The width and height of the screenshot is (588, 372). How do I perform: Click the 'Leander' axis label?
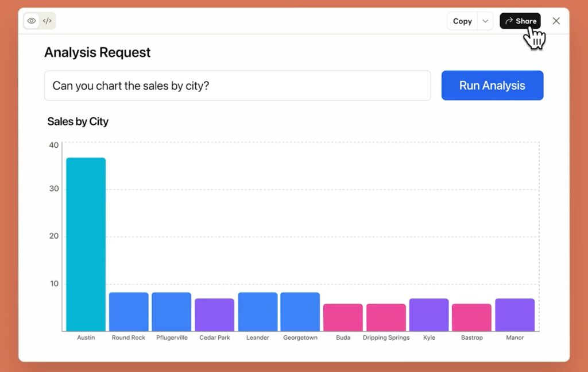pyautogui.click(x=258, y=338)
